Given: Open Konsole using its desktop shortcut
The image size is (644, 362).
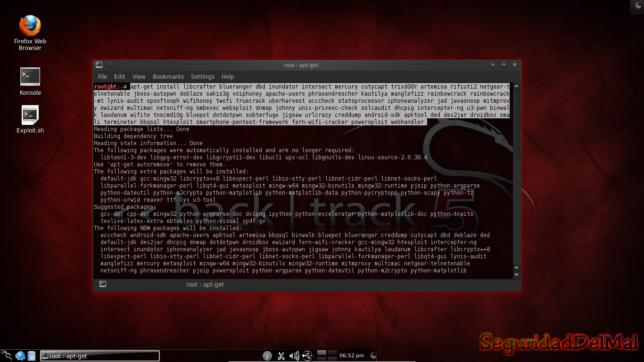Looking at the screenshot, I should click(30, 76).
